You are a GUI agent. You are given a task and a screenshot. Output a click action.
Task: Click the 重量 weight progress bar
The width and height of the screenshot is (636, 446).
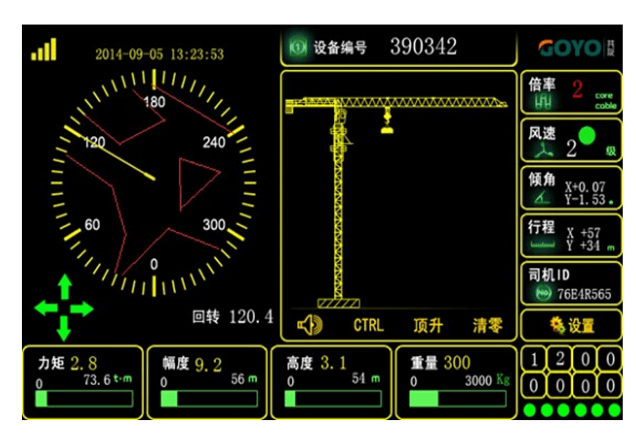pos(458,399)
